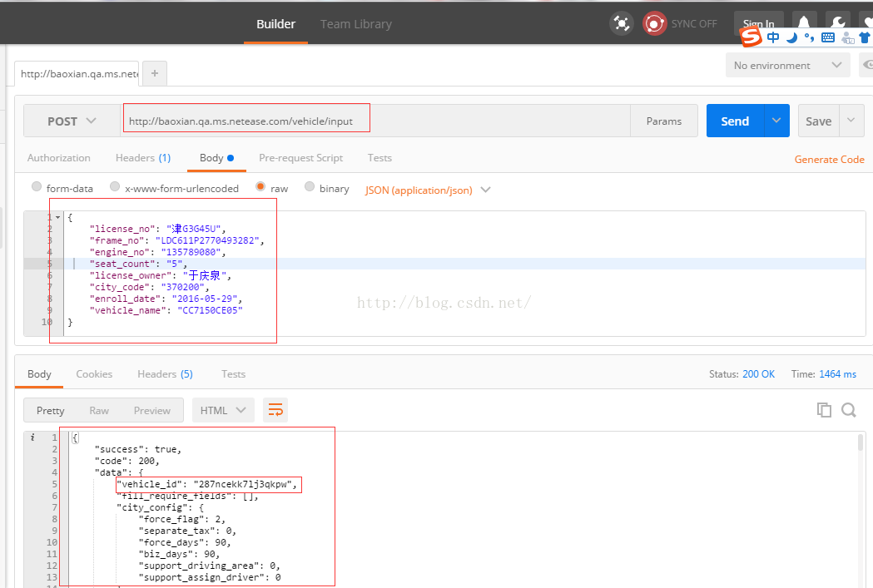Toggle line wrap icon in response toolbar
873x588 pixels.
(275, 411)
